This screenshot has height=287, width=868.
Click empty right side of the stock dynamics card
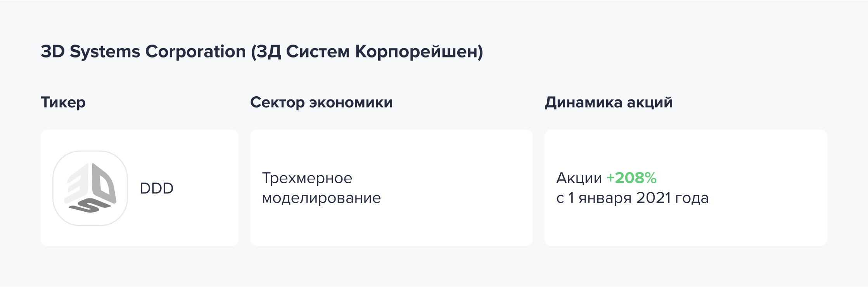[x=768, y=188]
